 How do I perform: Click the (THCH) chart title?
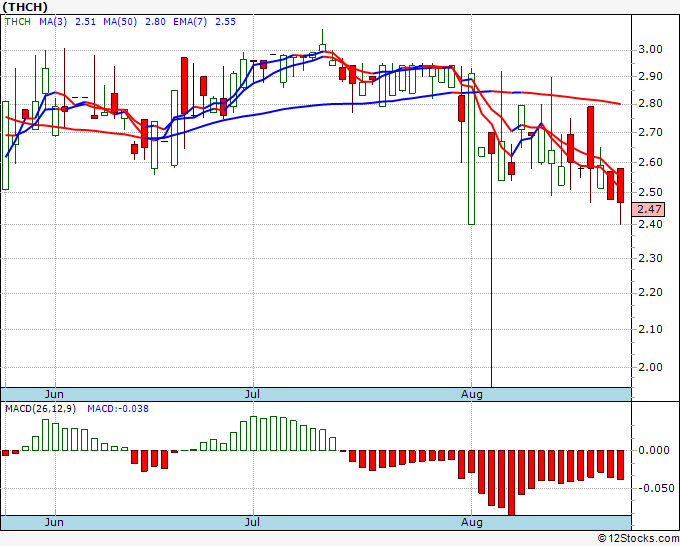(x=25, y=7)
